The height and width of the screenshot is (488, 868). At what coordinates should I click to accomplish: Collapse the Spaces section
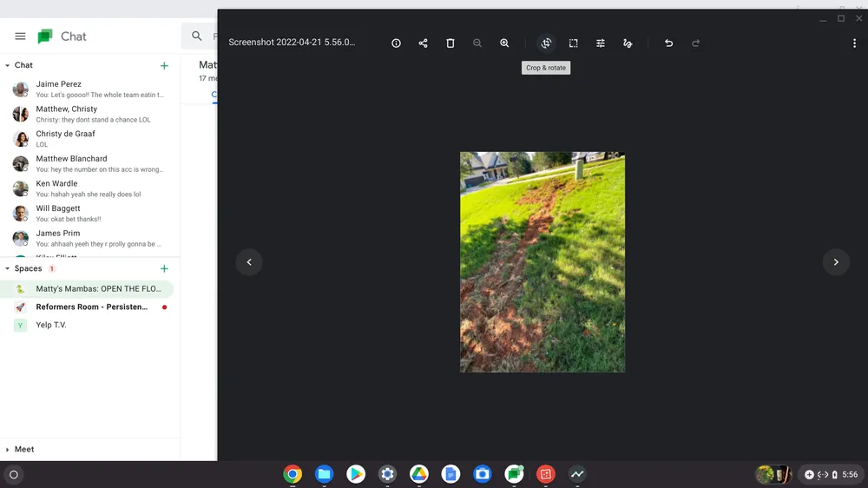point(8,269)
